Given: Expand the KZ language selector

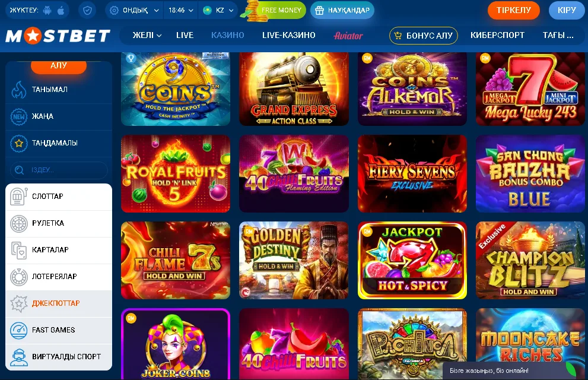Looking at the screenshot, I should [218, 10].
